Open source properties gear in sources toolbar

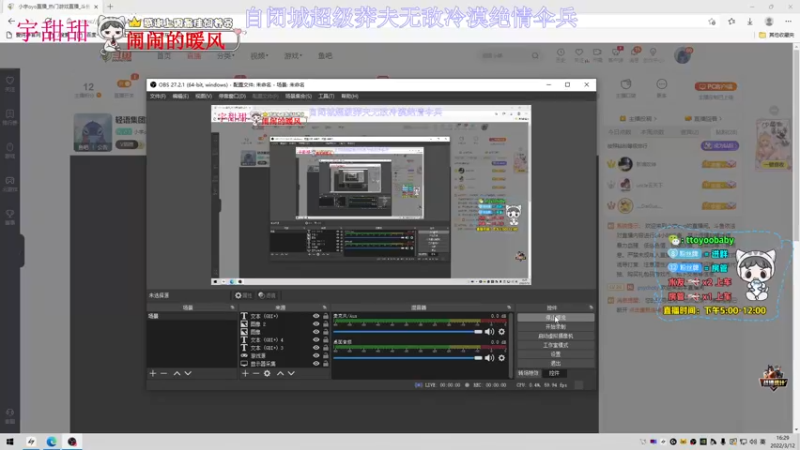267,373
